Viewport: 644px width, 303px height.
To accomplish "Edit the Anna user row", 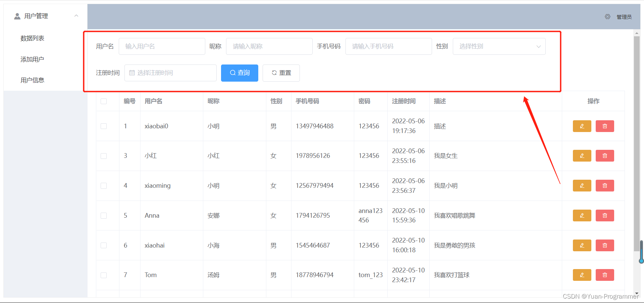I will tap(582, 216).
